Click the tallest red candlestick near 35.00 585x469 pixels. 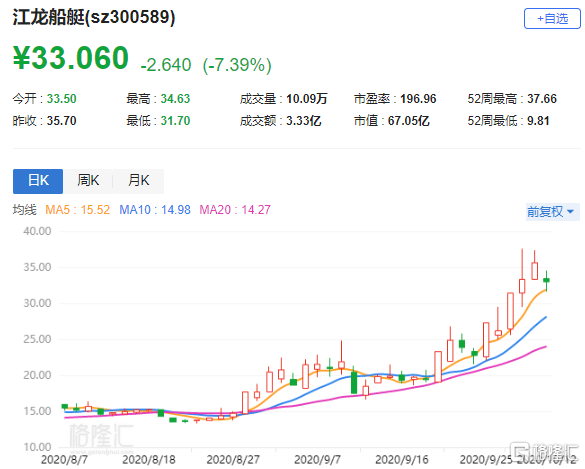[x=522, y=286]
